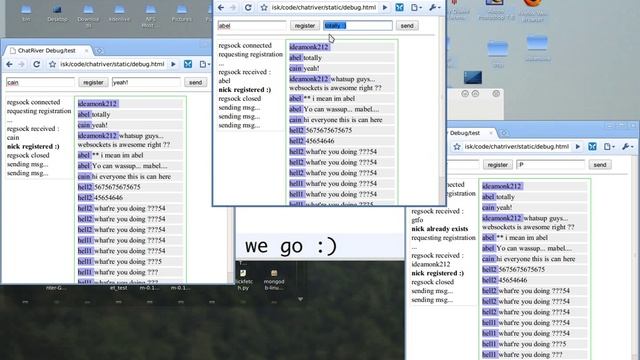Focus nickname field containing cain
Screen dimensions: 640x360
[40, 82]
